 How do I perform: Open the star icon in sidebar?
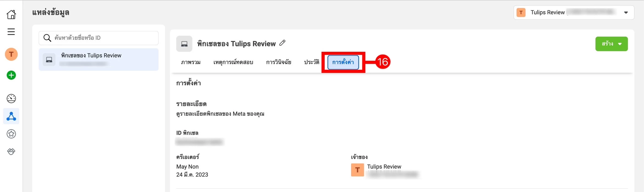coord(11,134)
